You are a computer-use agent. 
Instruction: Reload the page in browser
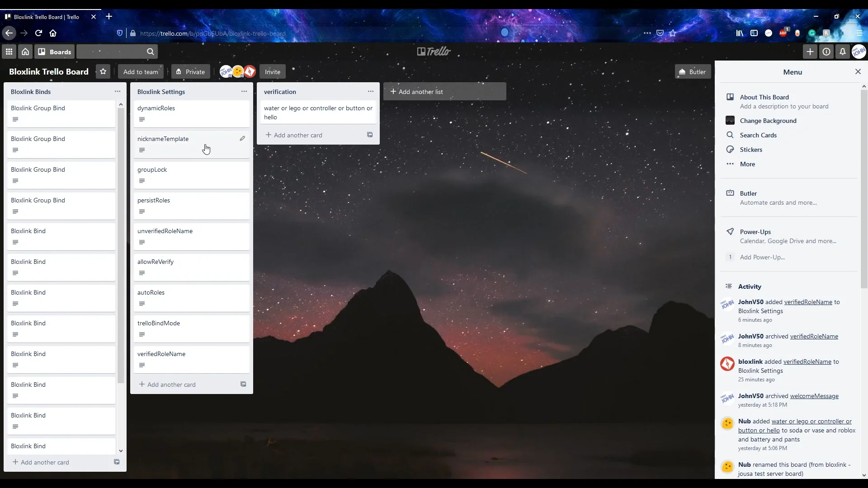pos(38,33)
